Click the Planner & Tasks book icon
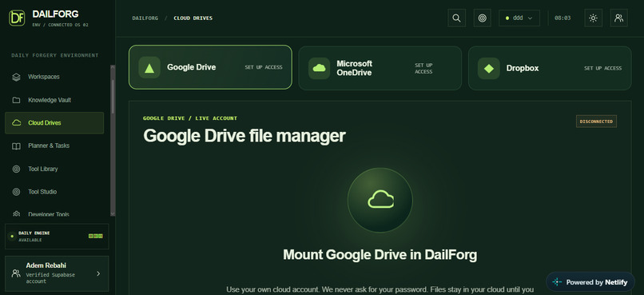The image size is (644, 295). (16, 146)
